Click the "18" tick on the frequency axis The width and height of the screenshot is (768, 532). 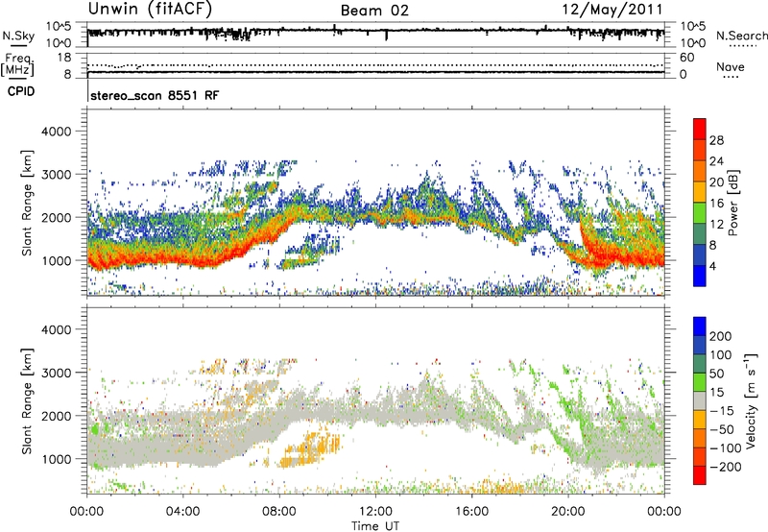click(x=64, y=58)
